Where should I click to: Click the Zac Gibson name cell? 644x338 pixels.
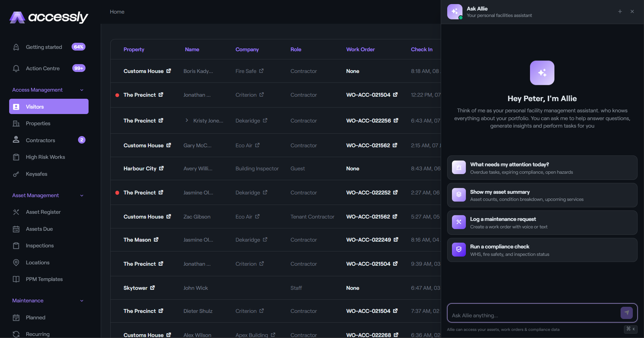[x=197, y=217]
